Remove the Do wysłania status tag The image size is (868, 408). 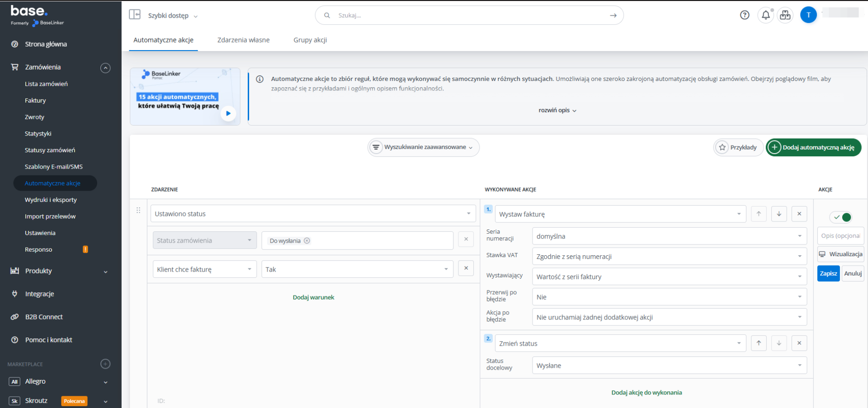[307, 241]
